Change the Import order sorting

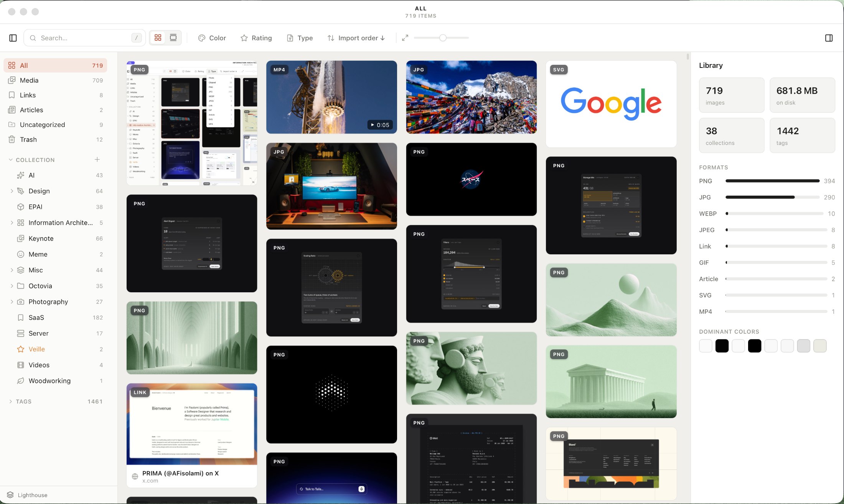tap(356, 38)
